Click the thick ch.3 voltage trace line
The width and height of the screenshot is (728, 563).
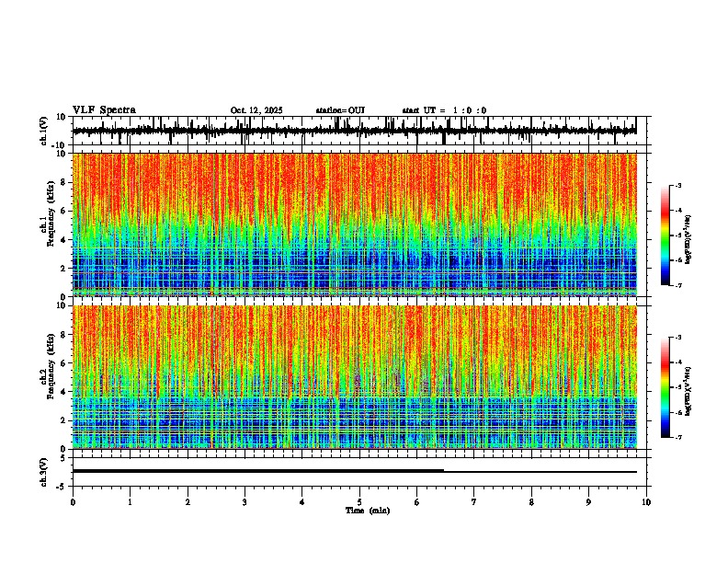tap(258, 471)
